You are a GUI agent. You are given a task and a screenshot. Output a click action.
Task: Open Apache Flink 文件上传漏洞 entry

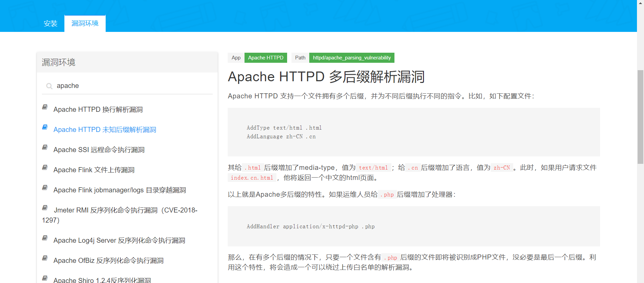[94, 170]
